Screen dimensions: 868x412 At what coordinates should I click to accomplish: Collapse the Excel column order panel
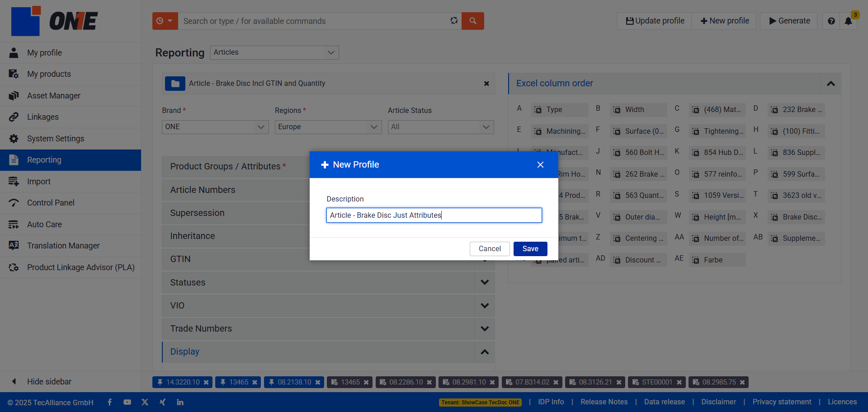click(831, 84)
